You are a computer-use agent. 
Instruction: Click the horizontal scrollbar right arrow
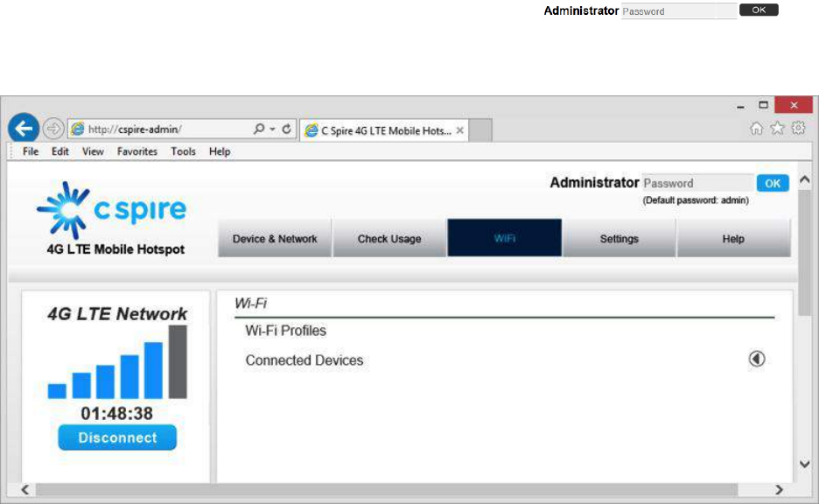pos(779,490)
